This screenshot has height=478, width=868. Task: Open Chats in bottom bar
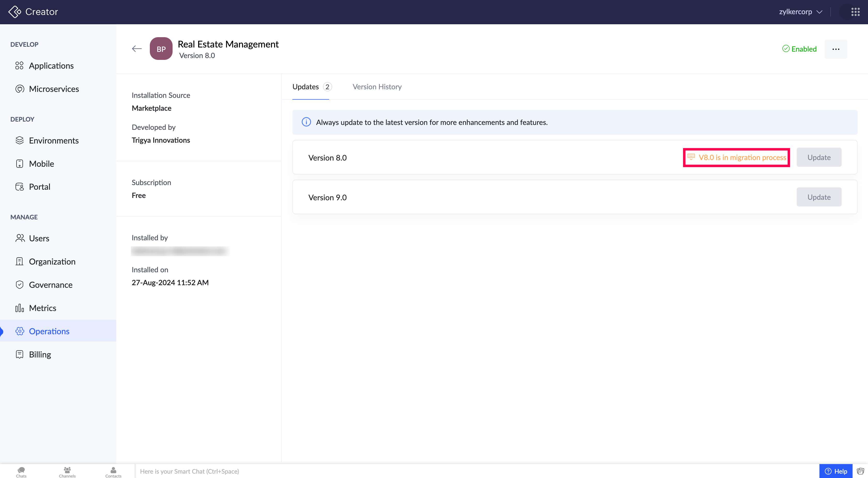click(x=21, y=472)
